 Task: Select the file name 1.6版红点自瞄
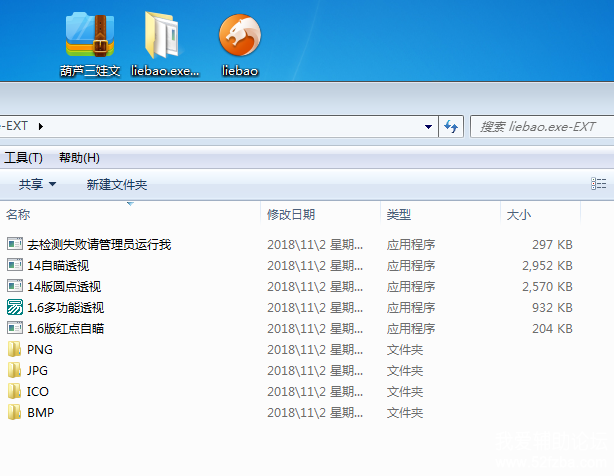coord(65,328)
